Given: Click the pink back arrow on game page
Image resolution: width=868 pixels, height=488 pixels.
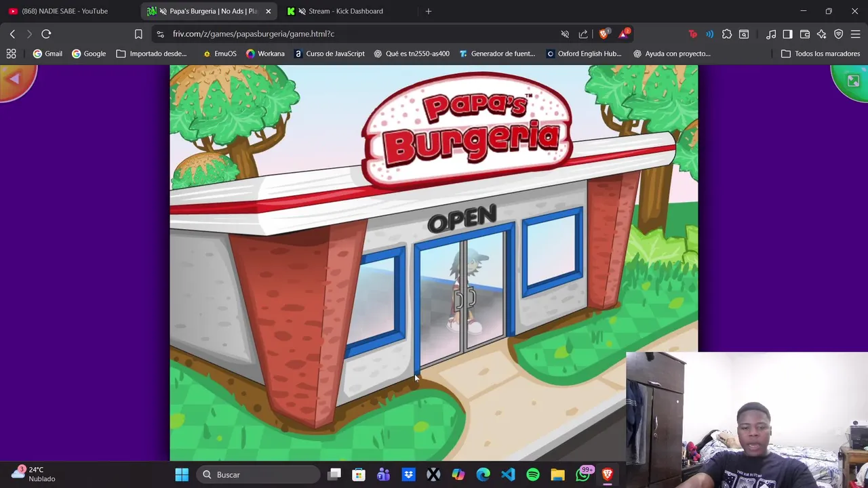Looking at the screenshot, I should coord(14,80).
